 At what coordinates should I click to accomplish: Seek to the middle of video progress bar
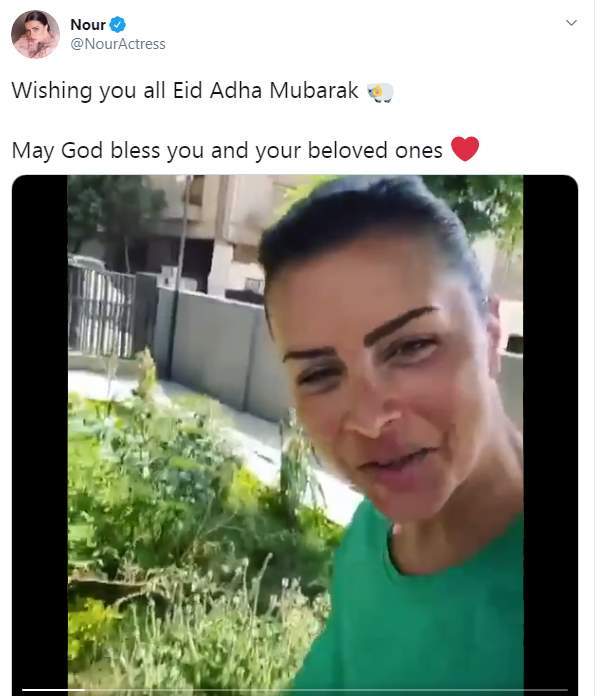coord(295,690)
